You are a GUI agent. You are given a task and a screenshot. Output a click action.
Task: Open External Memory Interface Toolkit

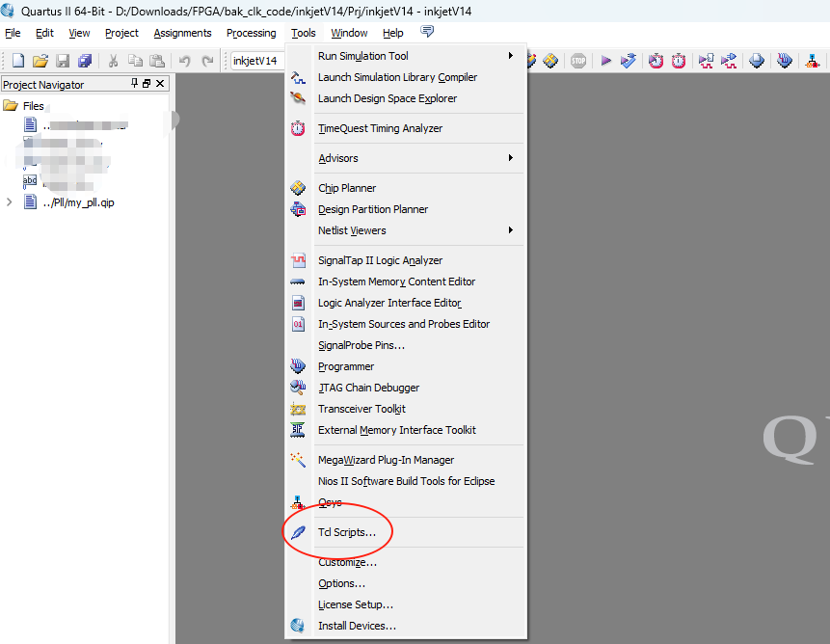[x=406, y=430]
